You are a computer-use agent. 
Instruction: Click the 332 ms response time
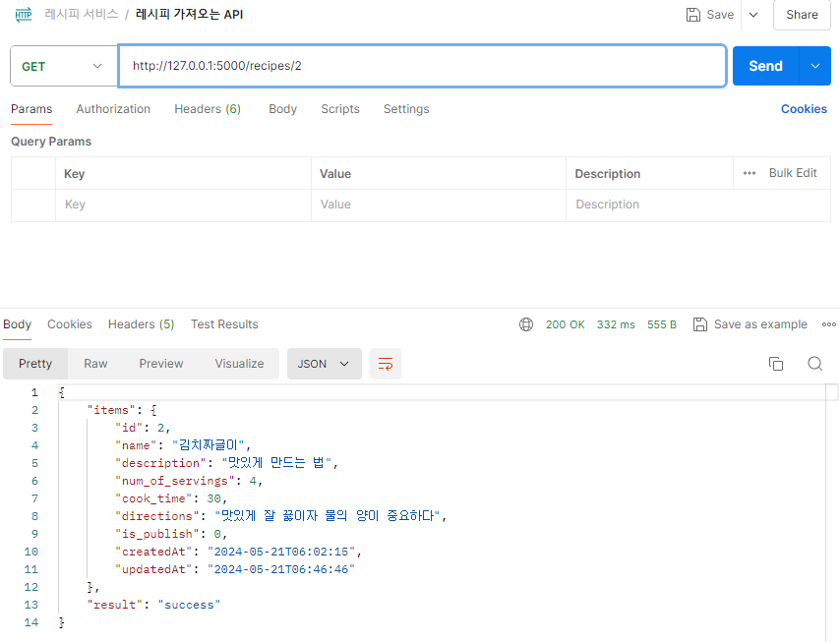(616, 324)
